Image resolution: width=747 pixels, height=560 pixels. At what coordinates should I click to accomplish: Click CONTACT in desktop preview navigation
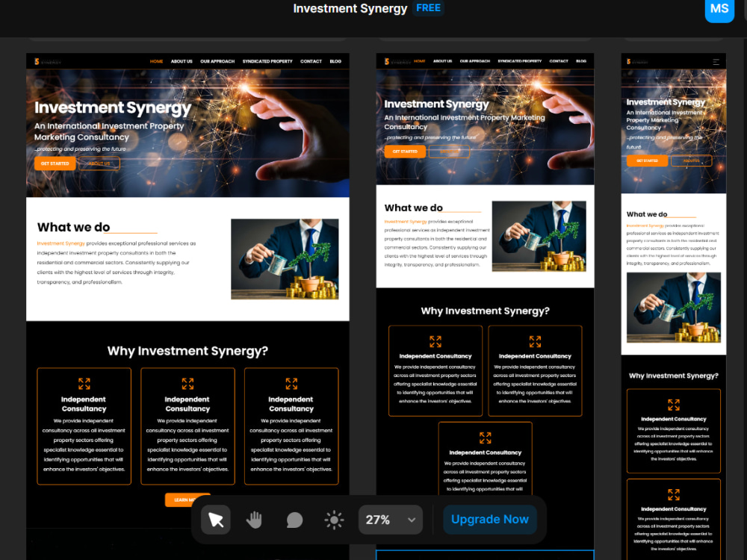[x=311, y=61]
